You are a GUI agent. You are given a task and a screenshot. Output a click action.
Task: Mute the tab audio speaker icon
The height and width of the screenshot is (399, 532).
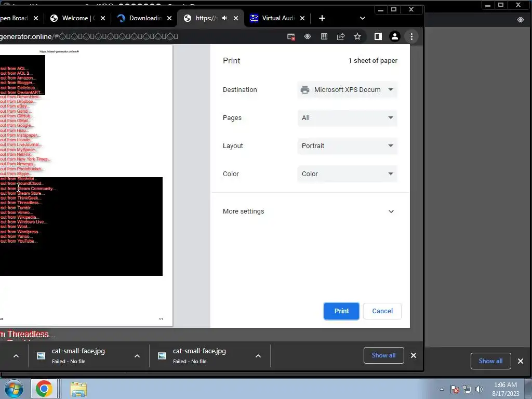224,18
